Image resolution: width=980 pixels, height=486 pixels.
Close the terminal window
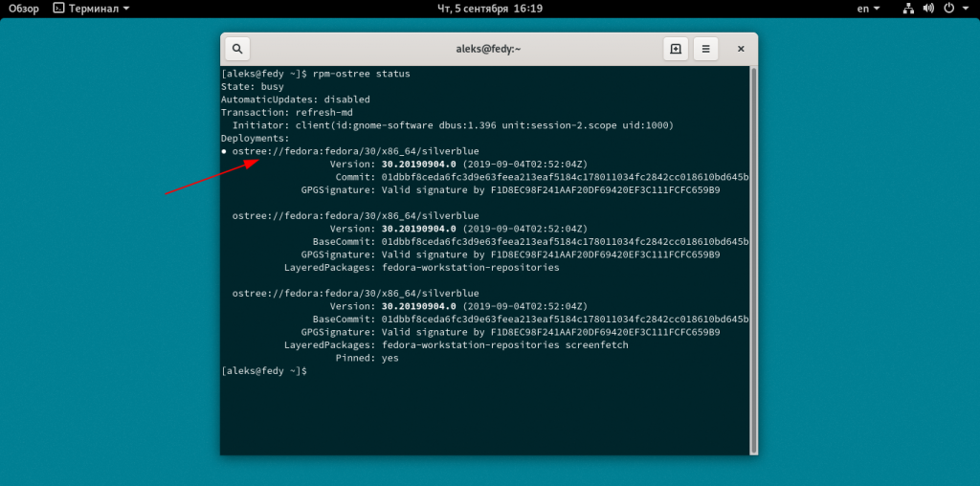[x=741, y=49]
